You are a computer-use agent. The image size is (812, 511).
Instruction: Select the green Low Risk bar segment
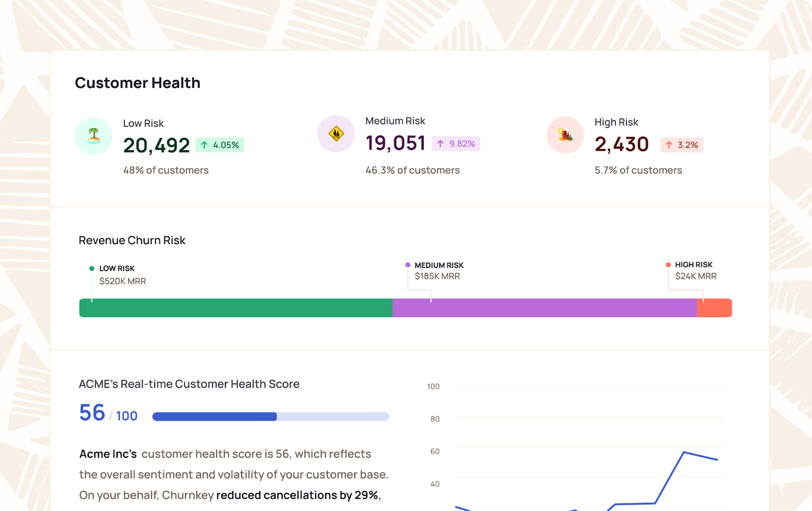236,308
